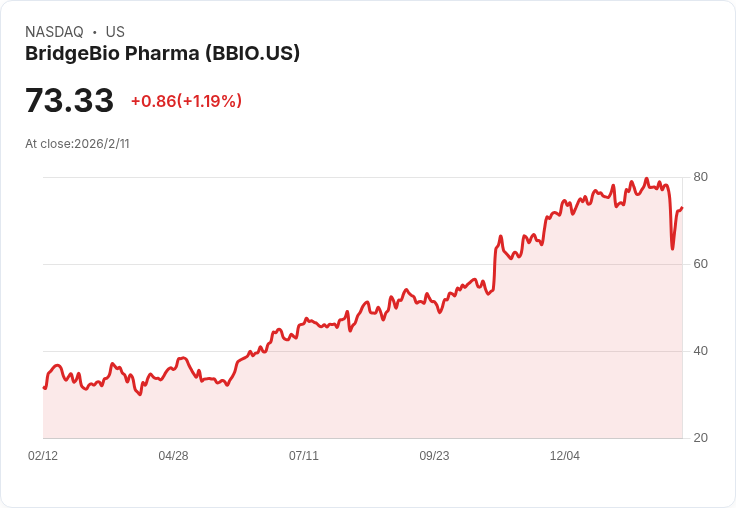736x508 pixels.
Task: Click the US market label
Action: click(115, 32)
